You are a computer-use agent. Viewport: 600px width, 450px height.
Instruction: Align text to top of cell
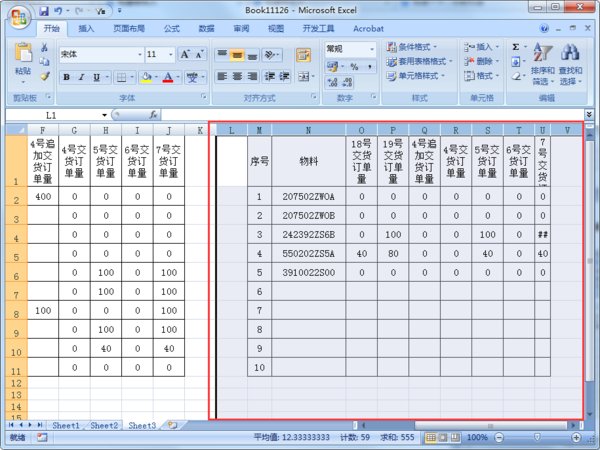pos(222,55)
